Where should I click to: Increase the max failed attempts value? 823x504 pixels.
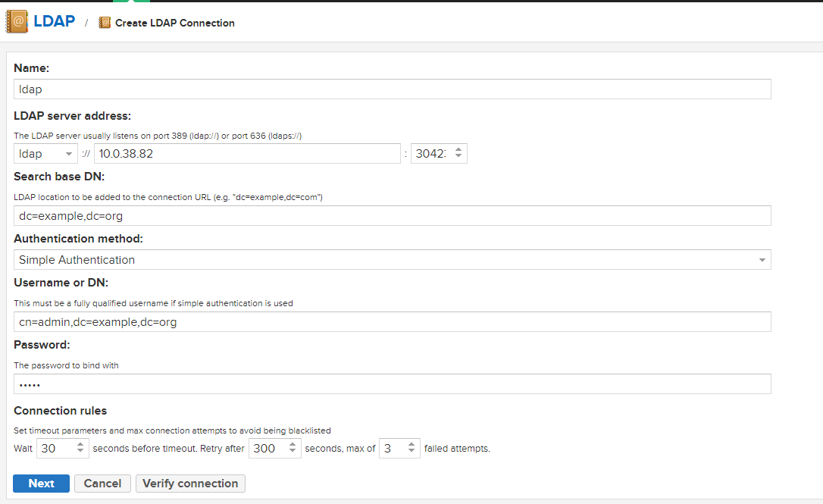tap(411, 444)
